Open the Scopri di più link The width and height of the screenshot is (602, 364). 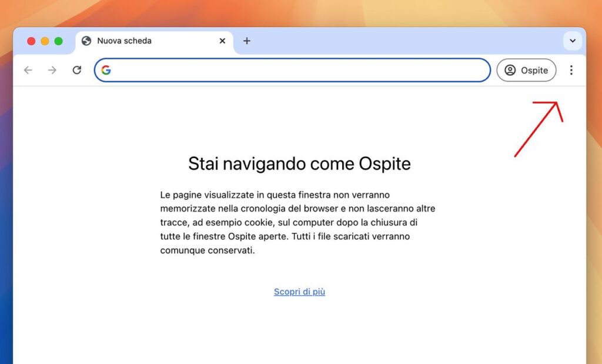click(300, 291)
